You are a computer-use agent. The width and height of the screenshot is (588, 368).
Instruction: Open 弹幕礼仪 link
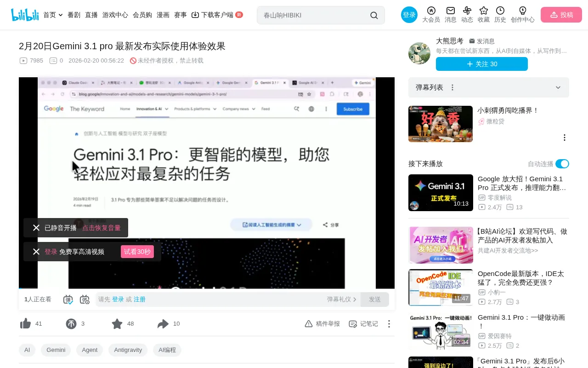pos(342,299)
